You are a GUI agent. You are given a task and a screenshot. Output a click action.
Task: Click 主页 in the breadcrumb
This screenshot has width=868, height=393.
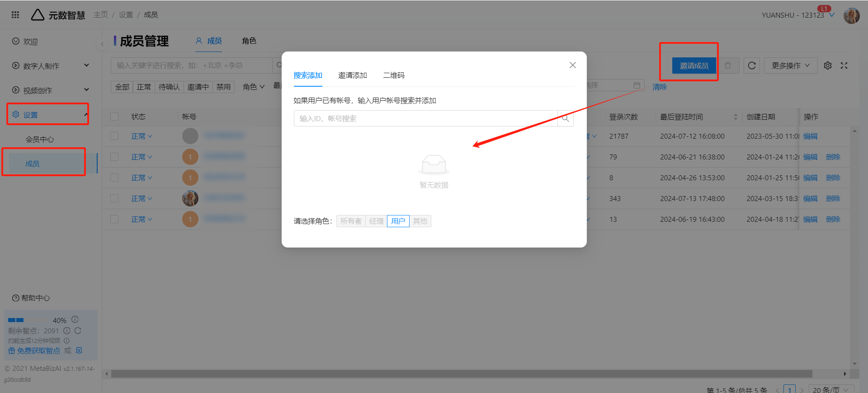(100, 15)
